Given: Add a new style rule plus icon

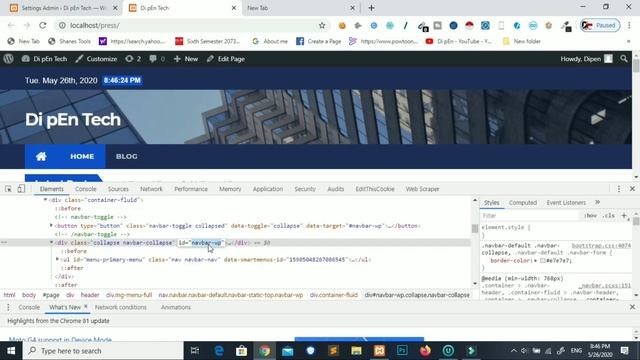Looking at the screenshot, I should tap(624, 216).
